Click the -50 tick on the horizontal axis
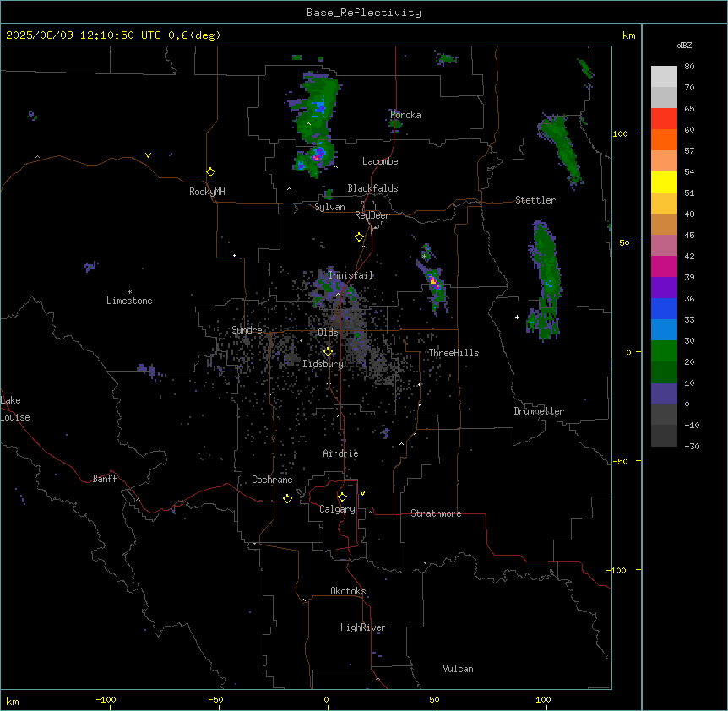The width and height of the screenshot is (728, 711). click(215, 700)
